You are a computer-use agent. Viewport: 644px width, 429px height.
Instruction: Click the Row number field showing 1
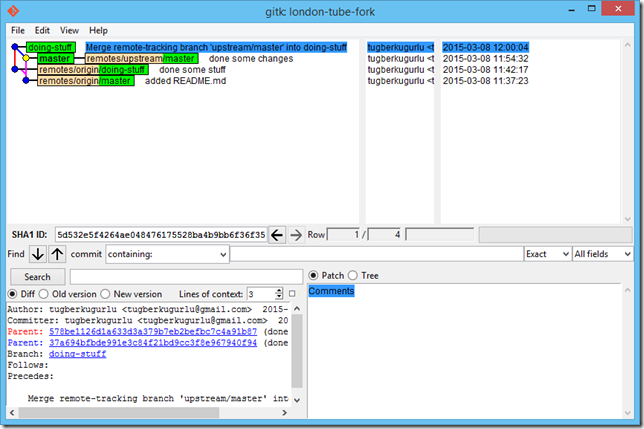click(343, 235)
